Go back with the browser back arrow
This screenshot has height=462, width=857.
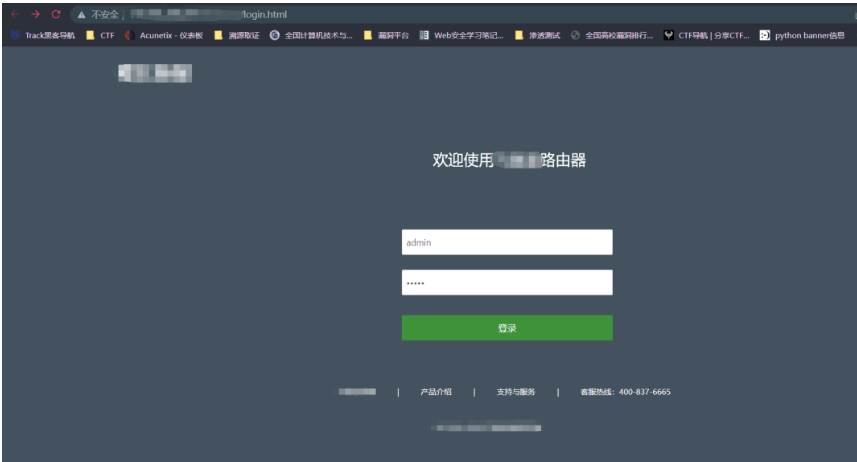point(15,14)
